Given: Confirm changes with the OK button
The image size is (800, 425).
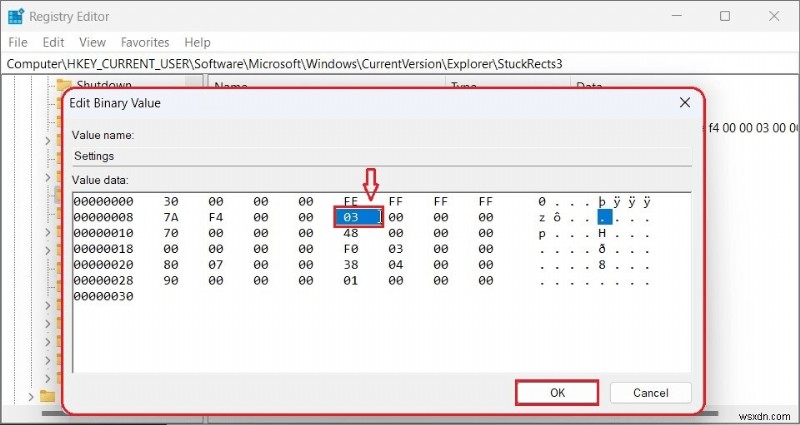Looking at the screenshot, I should coord(557,392).
